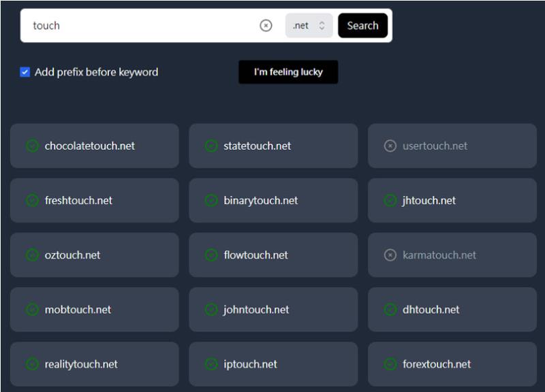This screenshot has width=545, height=392.
Task: Select the statetouch.net domain text
Action: point(258,146)
